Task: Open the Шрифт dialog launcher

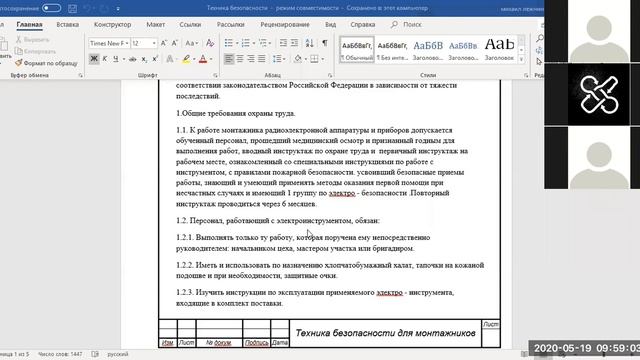Action: (215, 76)
